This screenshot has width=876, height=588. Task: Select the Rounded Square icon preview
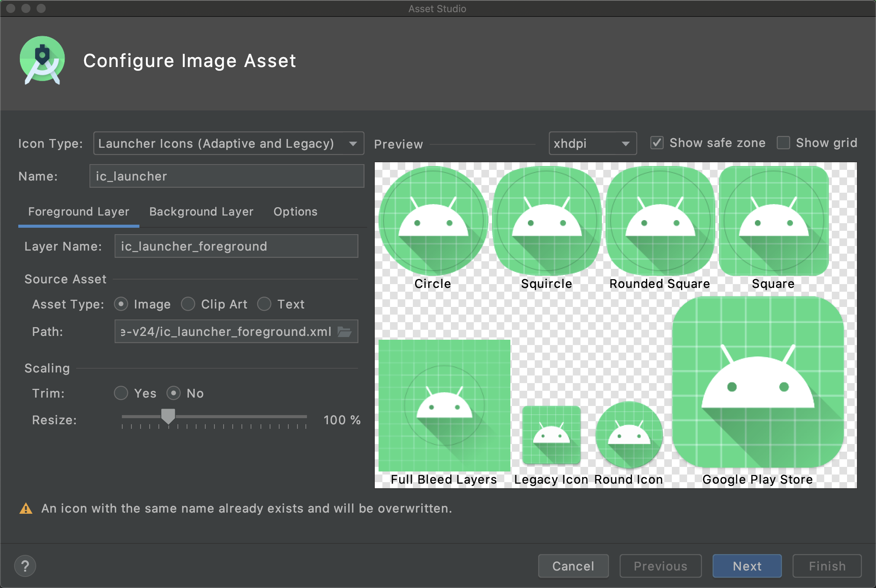(660, 221)
